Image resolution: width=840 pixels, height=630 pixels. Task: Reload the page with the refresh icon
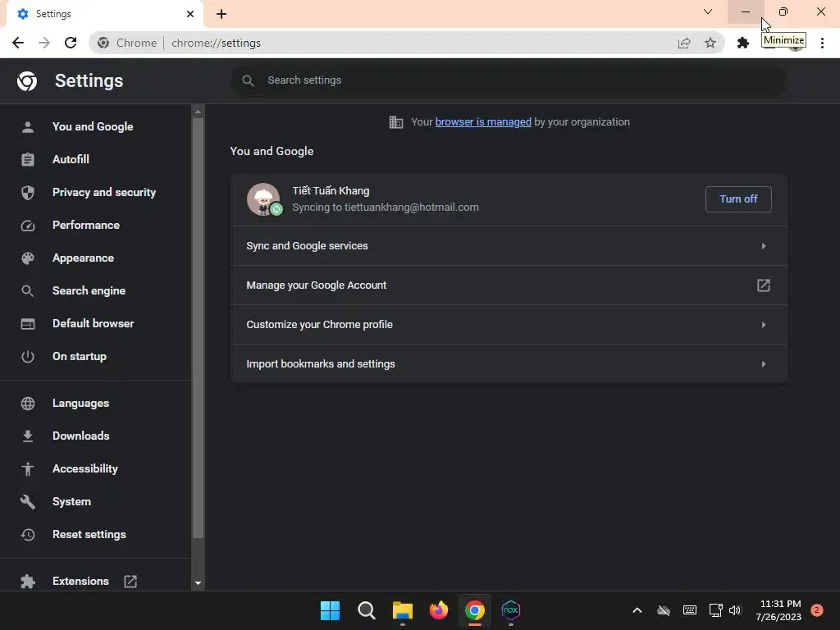71,43
